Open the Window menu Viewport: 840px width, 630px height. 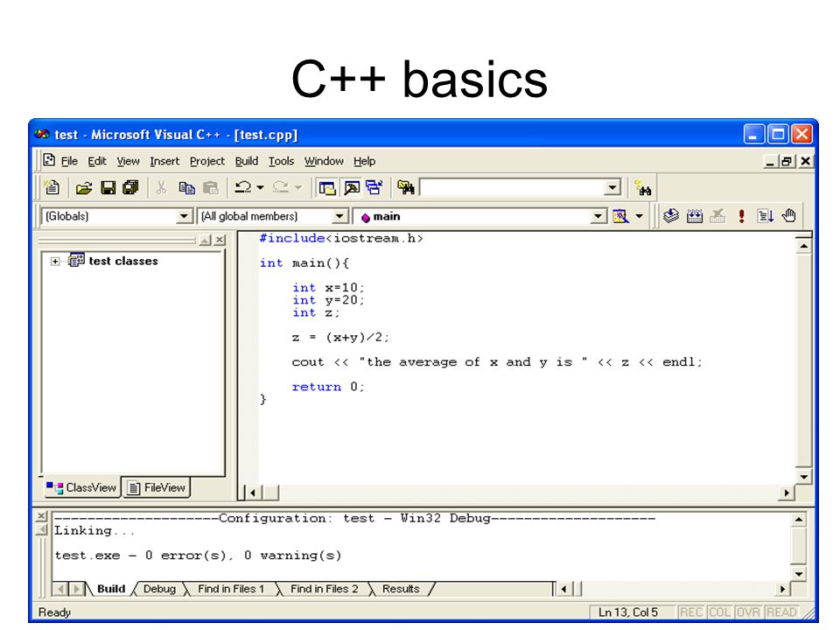pyautogui.click(x=324, y=161)
